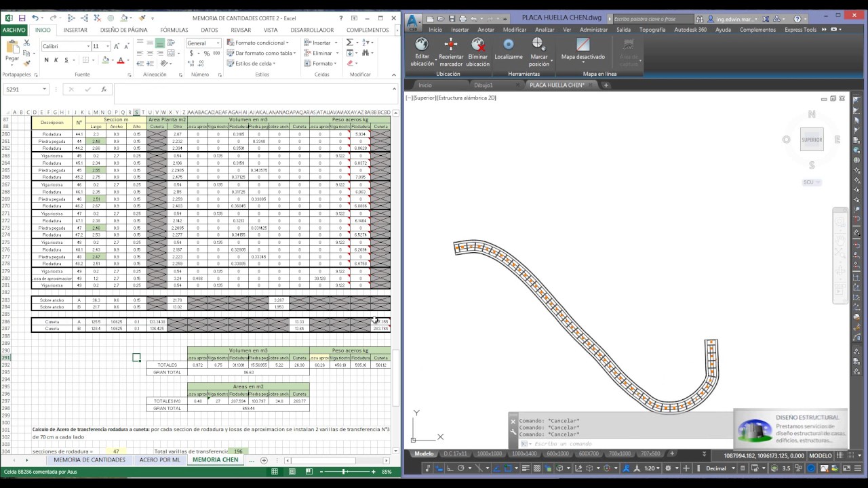This screenshot has height=488, width=868.
Task: Click the AutoSum sigma icon
Action: [x=350, y=42]
